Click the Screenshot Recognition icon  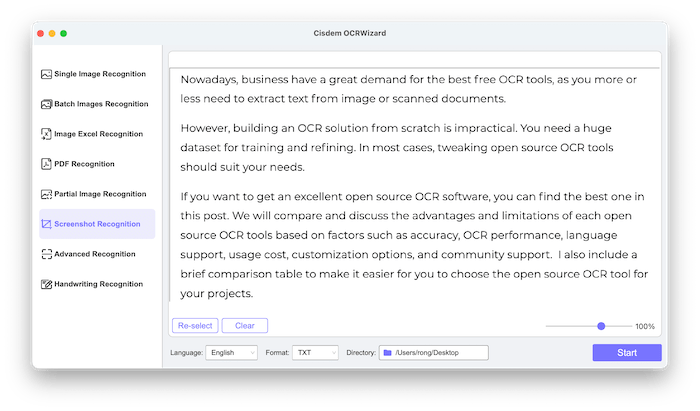[46, 224]
